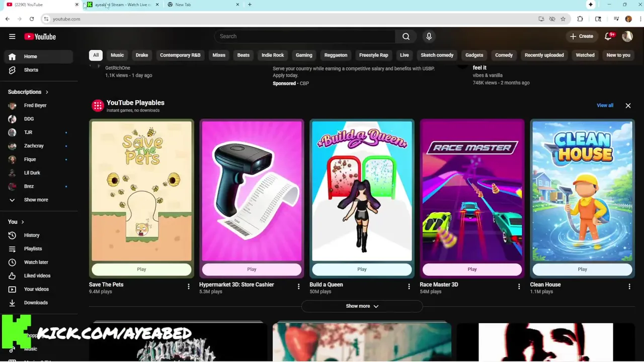Expand Show more playables
The image size is (644, 362).
click(x=362, y=306)
